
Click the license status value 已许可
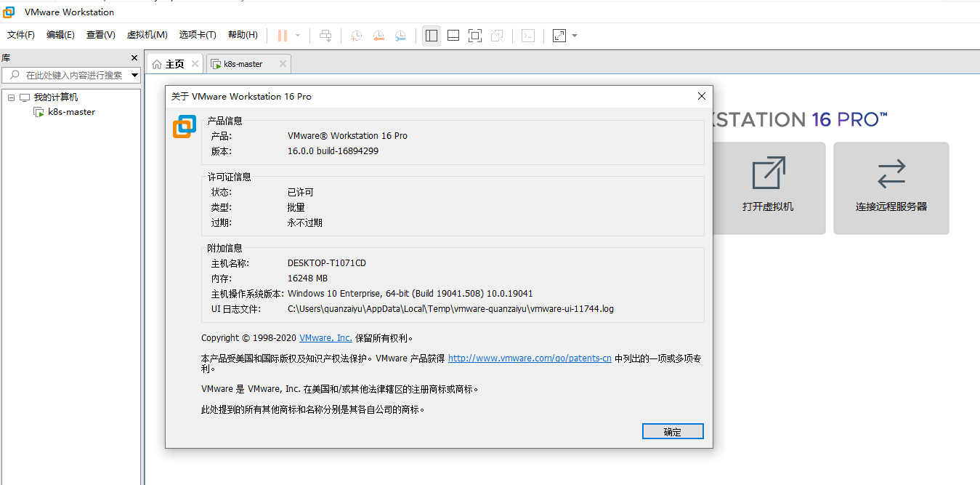tap(301, 193)
